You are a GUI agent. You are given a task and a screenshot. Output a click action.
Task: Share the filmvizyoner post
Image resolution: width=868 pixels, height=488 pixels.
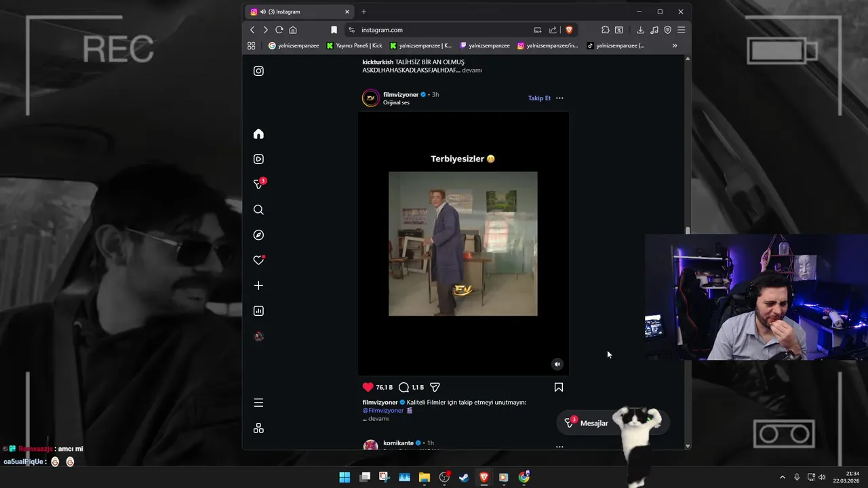[435, 387]
